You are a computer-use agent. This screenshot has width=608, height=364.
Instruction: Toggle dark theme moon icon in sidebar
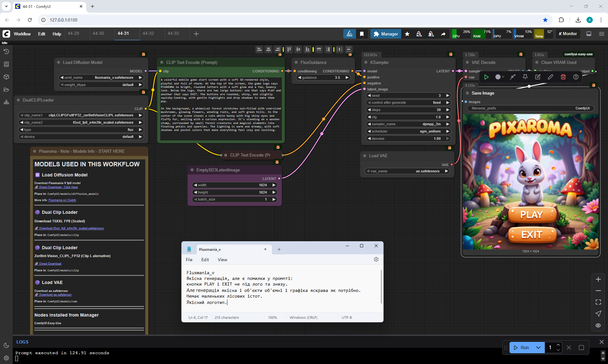tap(6, 345)
